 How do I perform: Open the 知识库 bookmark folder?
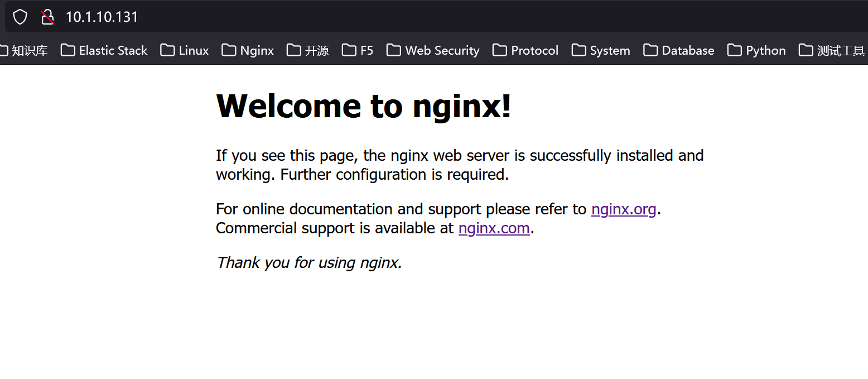[x=23, y=50]
